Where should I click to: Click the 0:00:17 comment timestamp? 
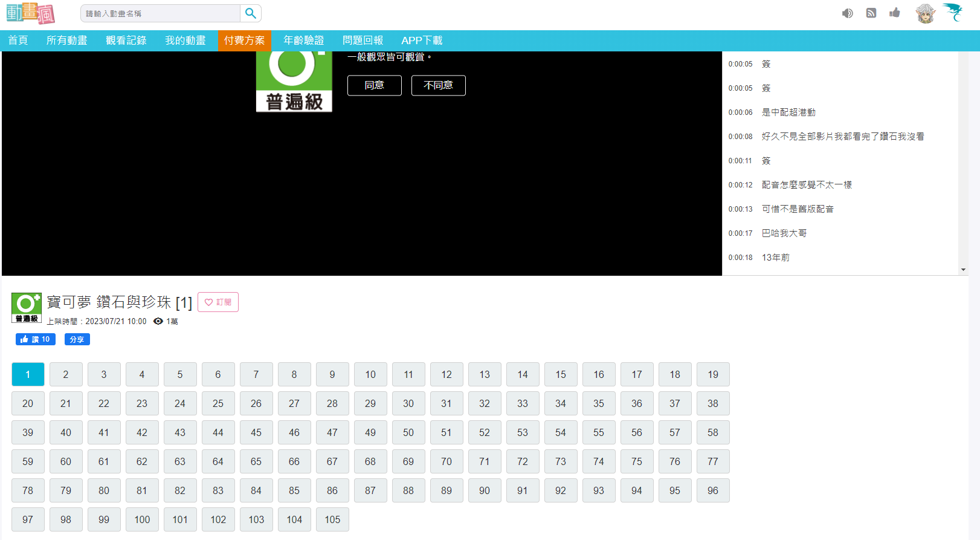[740, 233]
